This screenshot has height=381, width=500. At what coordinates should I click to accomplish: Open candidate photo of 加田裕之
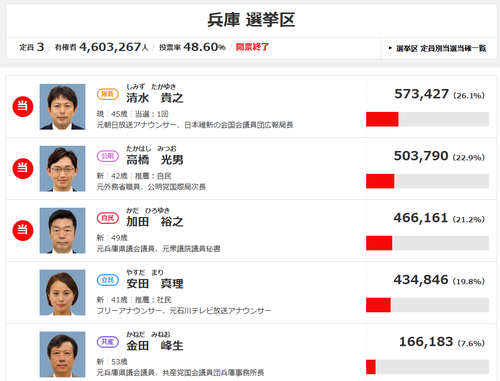click(62, 231)
